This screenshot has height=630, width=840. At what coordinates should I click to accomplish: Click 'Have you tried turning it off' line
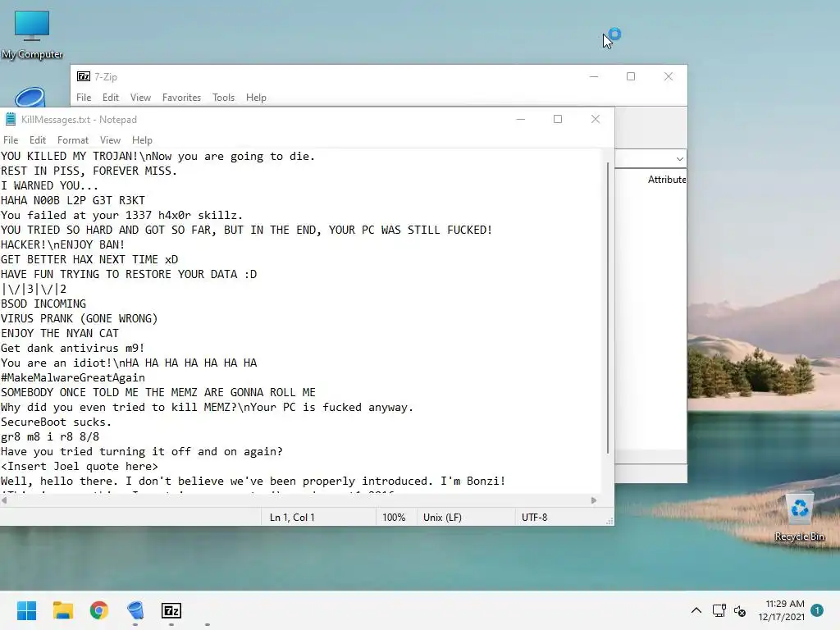click(141, 452)
